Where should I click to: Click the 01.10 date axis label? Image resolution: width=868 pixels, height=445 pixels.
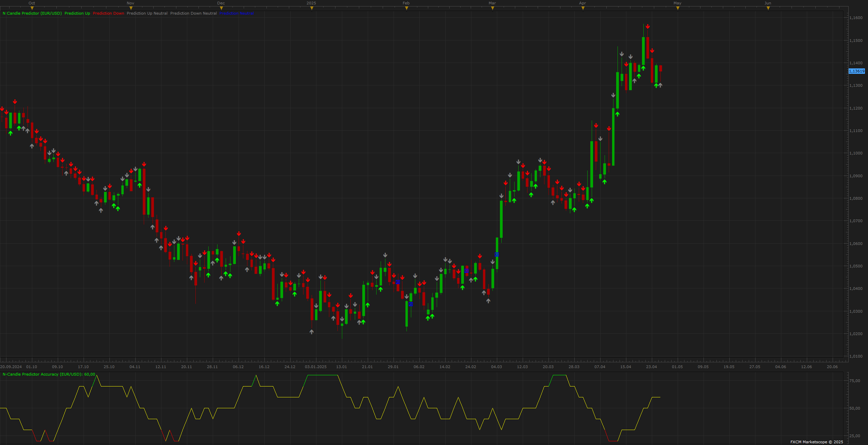[32, 367]
